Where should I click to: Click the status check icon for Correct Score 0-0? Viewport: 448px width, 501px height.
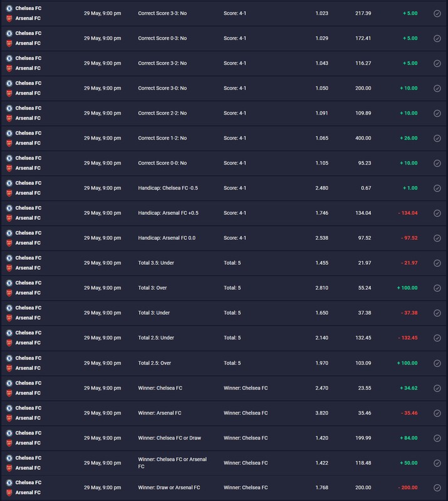point(437,163)
